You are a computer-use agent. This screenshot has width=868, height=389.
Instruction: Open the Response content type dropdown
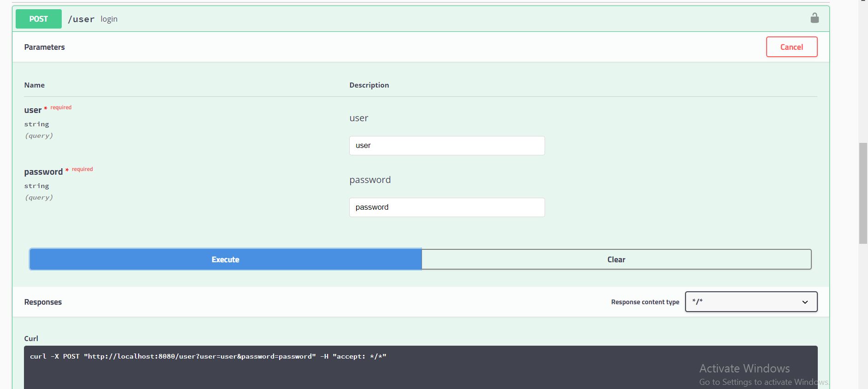click(751, 302)
